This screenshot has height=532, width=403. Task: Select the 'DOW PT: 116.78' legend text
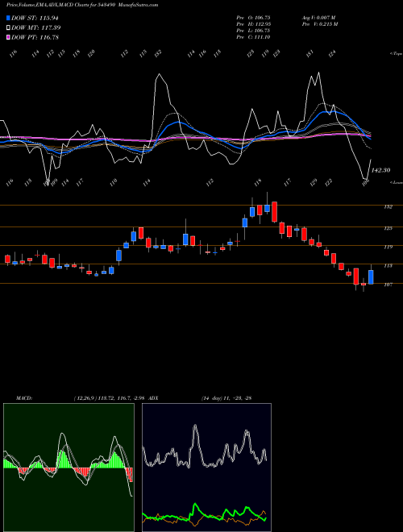point(35,37)
